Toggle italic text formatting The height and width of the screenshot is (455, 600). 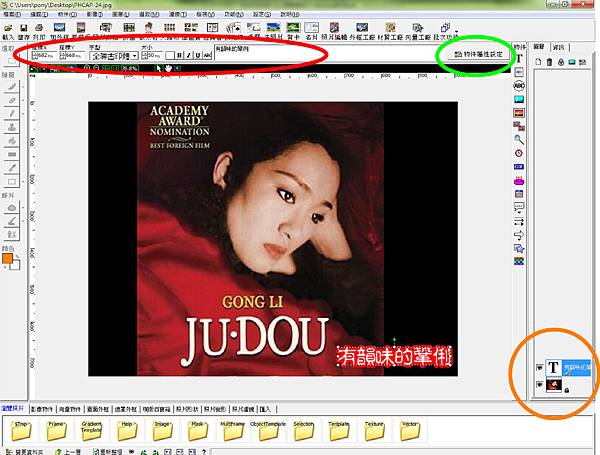coord(189,55)
